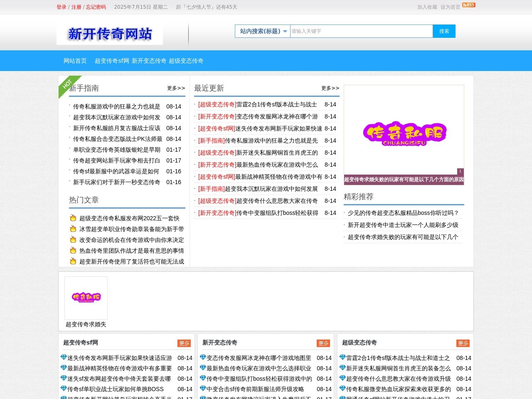Screen dimensions: 532x399
Task: Click the 设为首页 link
Action: (x=451, y=7)
